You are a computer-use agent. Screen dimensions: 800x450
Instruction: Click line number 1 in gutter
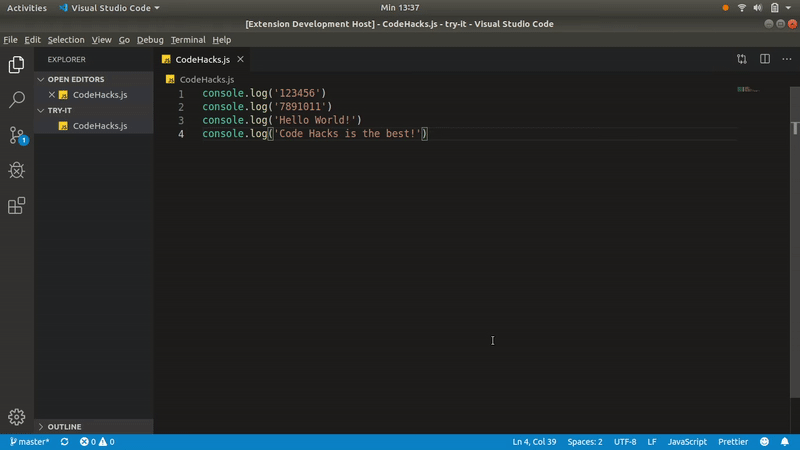pyautogui.click(x=181, y=94)
